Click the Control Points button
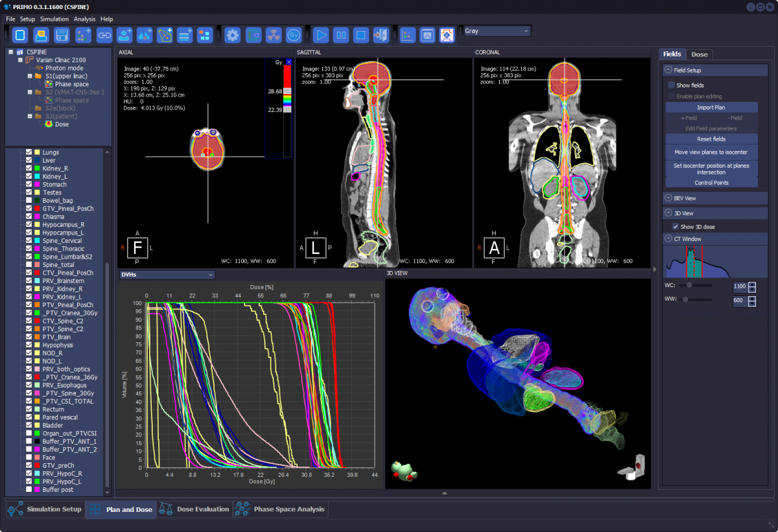778x532 pixels. [711, 183]
